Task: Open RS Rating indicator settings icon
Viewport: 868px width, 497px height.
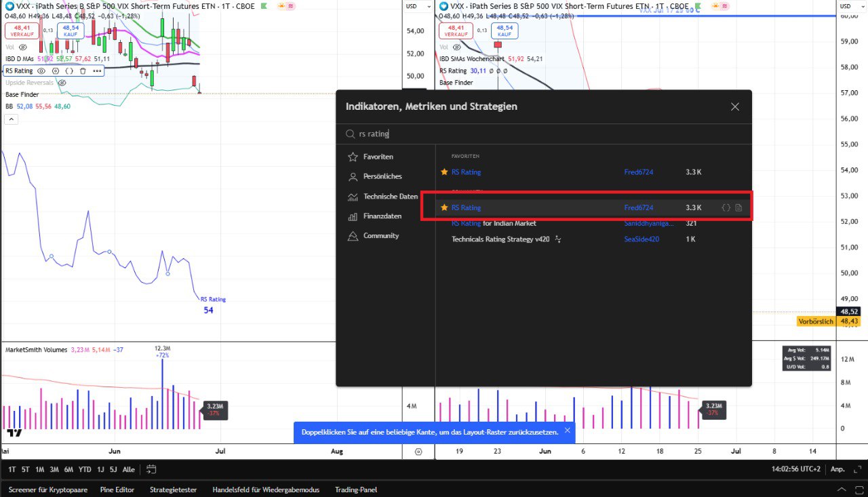Action: [x=56, y=71]
